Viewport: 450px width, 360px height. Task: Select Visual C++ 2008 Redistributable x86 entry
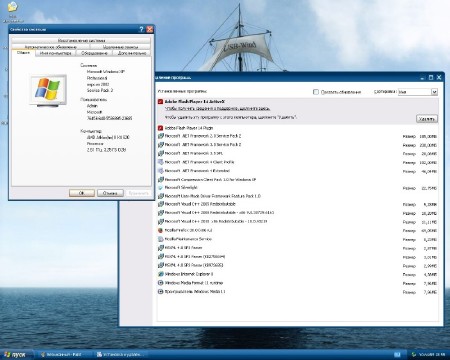pos(219,212)
